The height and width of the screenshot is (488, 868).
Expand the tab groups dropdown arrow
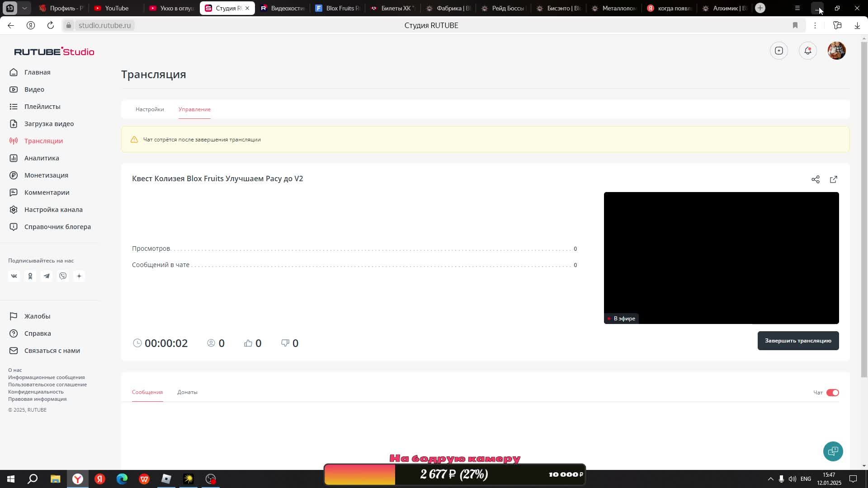[25, 8]
